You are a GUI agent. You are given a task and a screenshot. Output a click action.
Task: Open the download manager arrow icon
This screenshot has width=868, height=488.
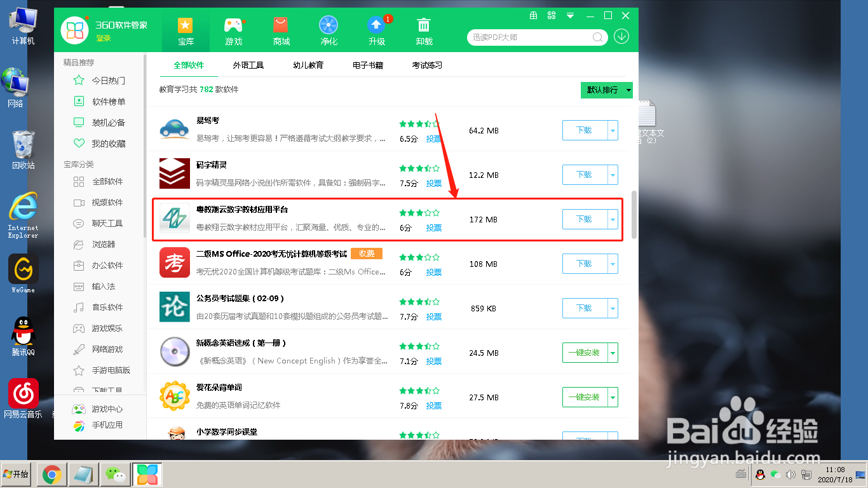(x=621, y=36)
